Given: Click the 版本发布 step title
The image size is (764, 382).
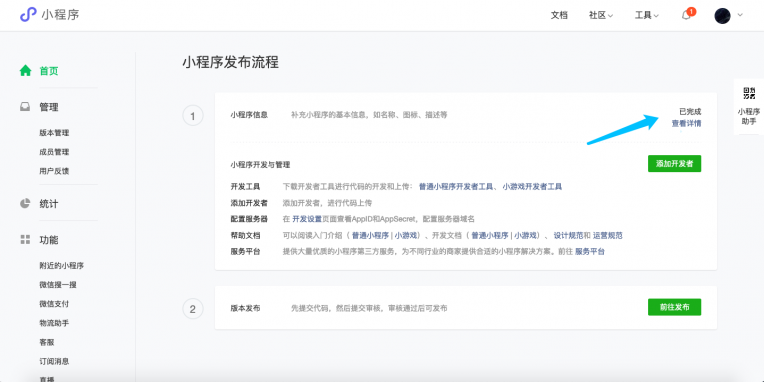Looking at the screenshot, I should 246,308.
